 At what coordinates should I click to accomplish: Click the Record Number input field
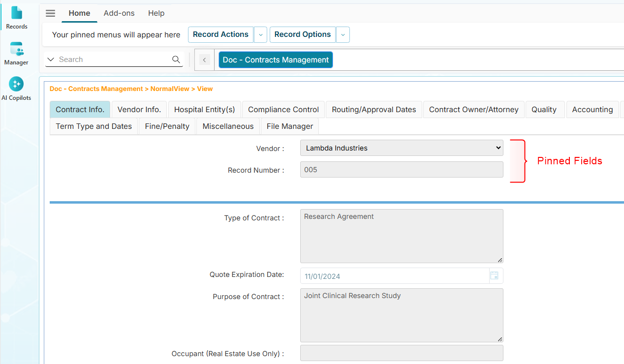(401, 169)
